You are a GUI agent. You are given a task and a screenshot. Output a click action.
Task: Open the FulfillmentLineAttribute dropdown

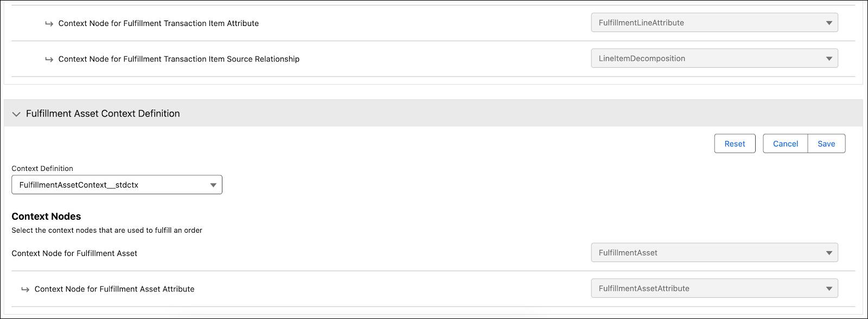pyautogui.click(x=713, y=23)
